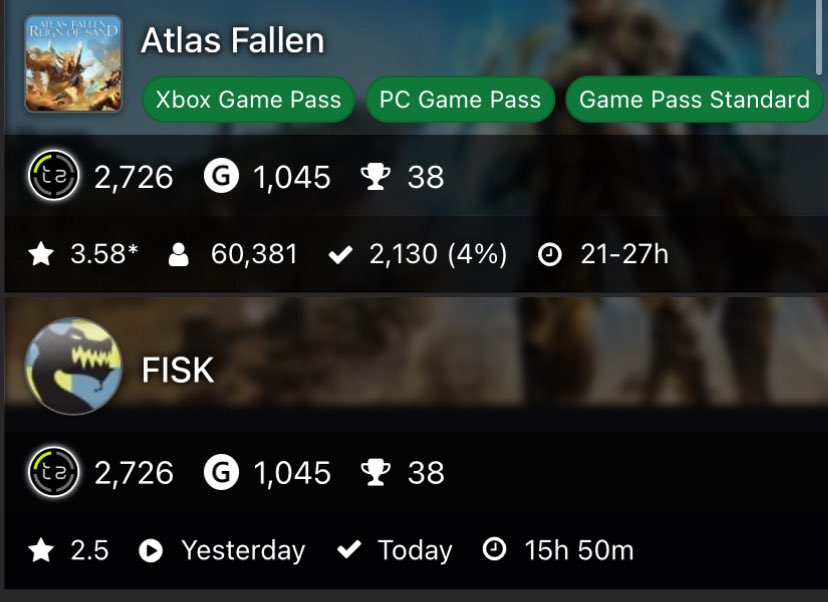
Task: Open the FISK gamer profile name
Action: tap(177, 370)
